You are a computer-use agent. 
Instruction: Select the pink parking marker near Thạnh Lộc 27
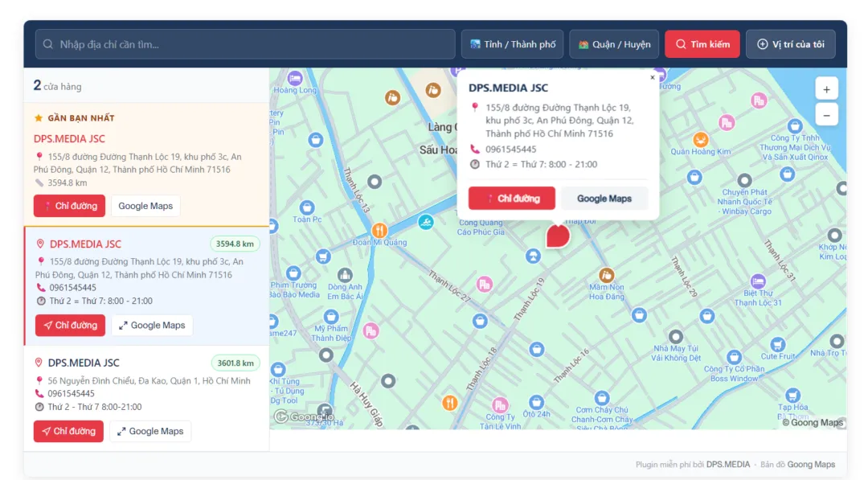click(x=483, y=283)
